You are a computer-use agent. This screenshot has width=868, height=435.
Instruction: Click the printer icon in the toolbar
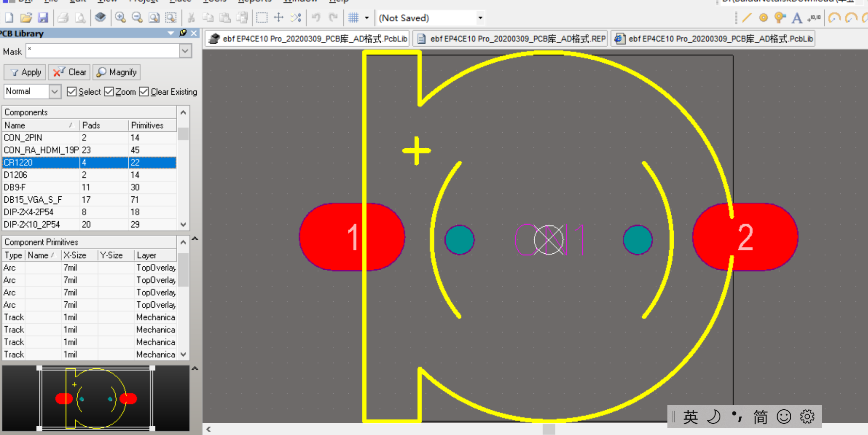63,18
